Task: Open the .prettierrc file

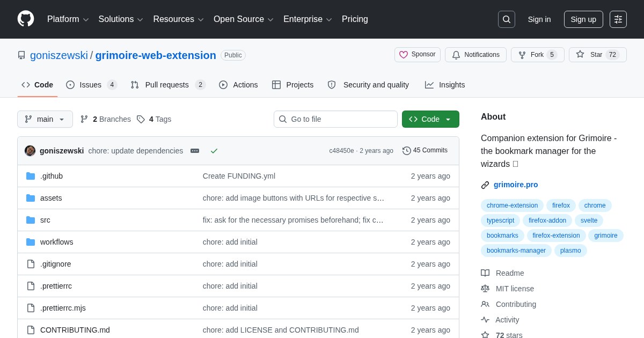Action: (x=56, y=286)
